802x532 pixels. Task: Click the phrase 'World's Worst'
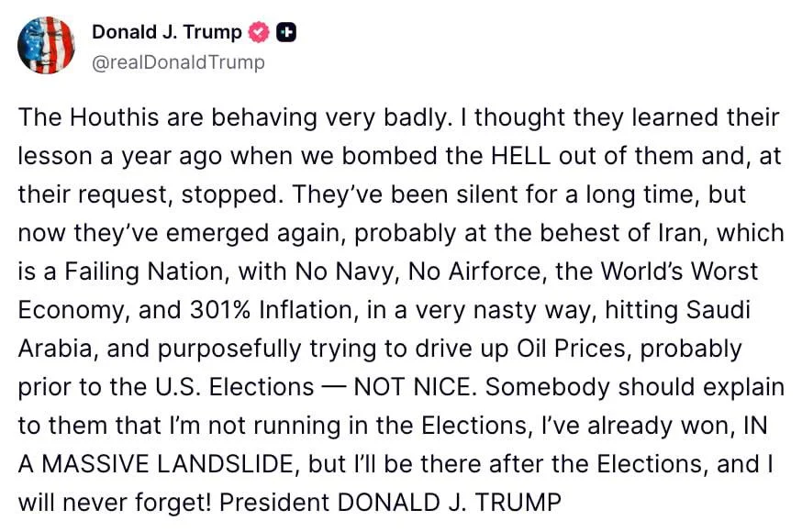coord(679,272)
